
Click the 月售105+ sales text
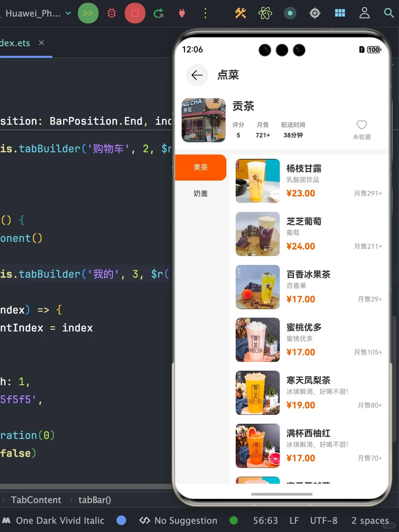click(368, 352)
